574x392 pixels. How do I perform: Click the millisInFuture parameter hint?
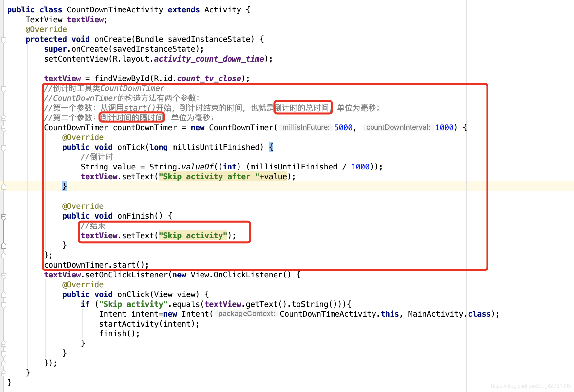[306, 127]
